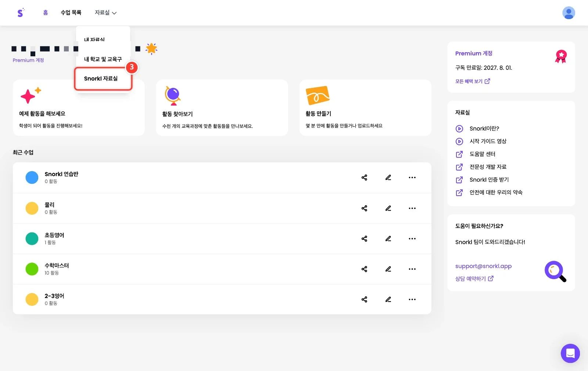Open the 상담 예약하기 link
The image size is (588, 371).
[x=474, y=279]
